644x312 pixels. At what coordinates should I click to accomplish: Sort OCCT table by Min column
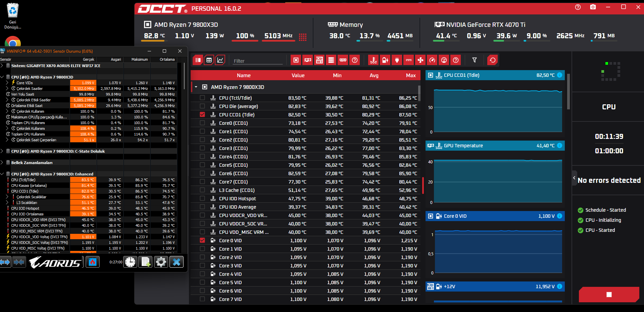(x=337, y=75)
